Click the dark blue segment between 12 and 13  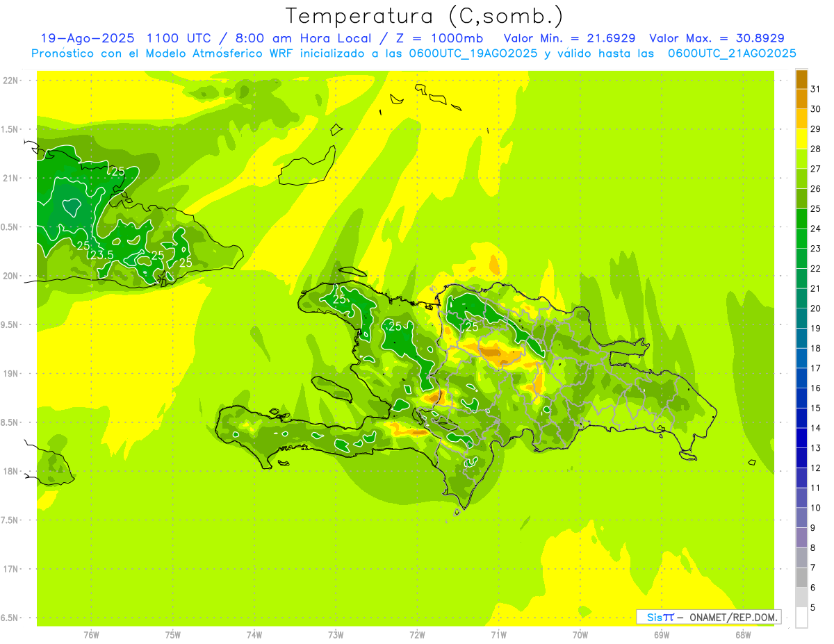pos(801,458)
